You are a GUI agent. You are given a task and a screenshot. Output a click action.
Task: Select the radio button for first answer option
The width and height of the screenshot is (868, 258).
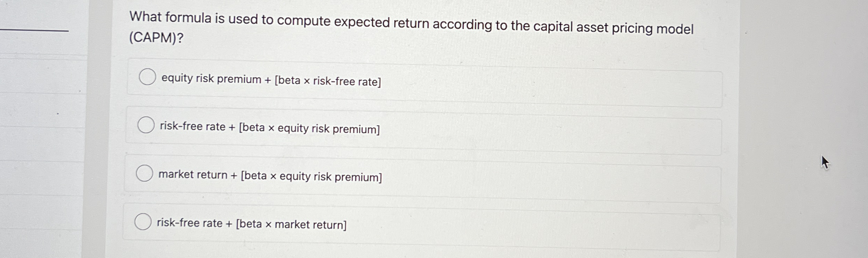147,78
